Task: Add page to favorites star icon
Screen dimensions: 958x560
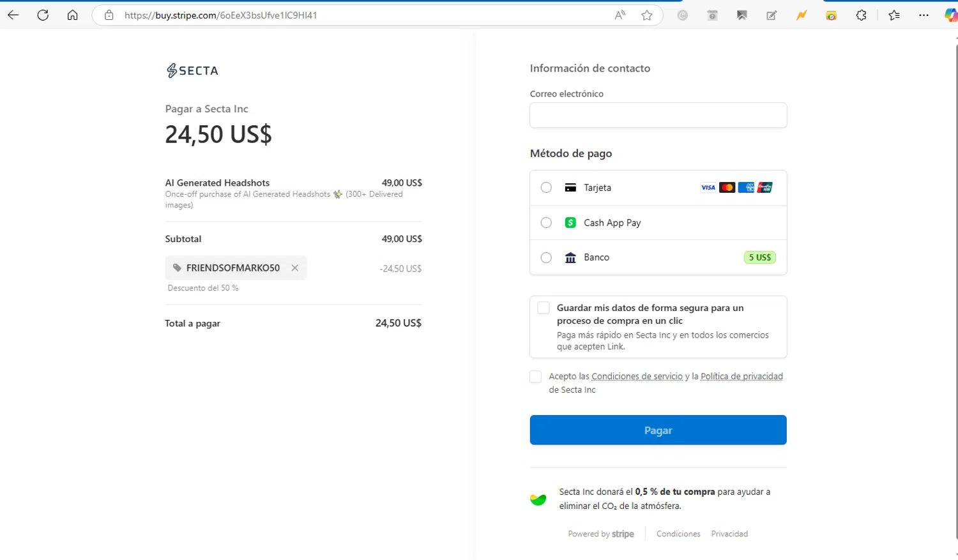Action: [647, 15]
